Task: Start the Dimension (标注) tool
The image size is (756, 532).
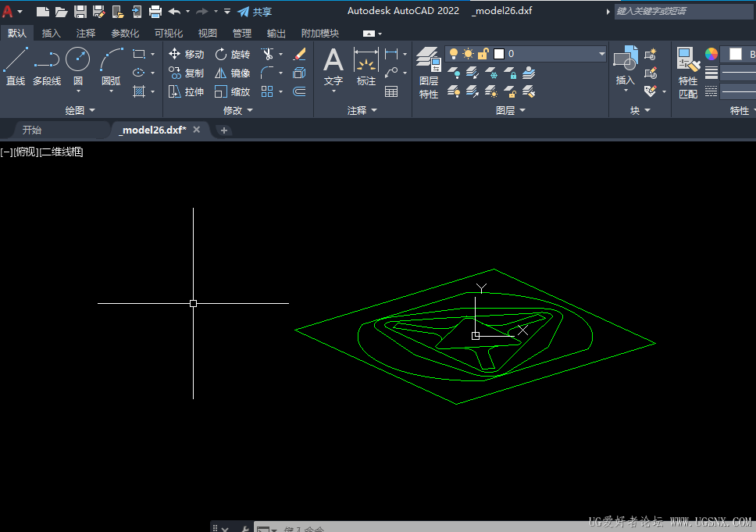Action: pos(366,66)
